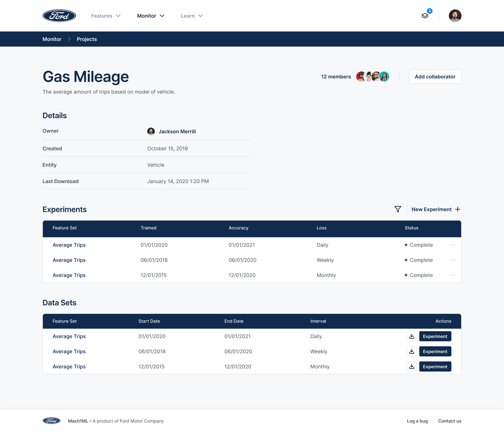Click the Ford logo in the footer
Image resolution: width=504 pixels, height=432 pixels.
pos(51,421)
